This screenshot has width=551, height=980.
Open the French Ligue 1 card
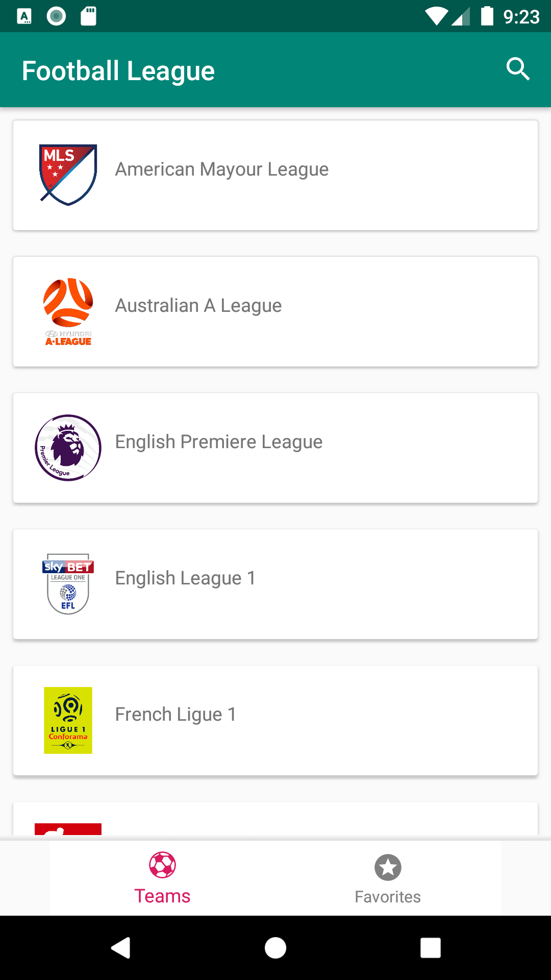pos(275,720)
